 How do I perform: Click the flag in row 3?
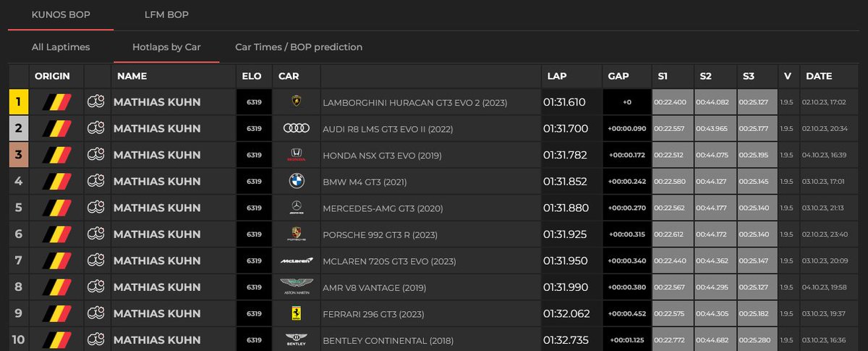click(56, 155)
